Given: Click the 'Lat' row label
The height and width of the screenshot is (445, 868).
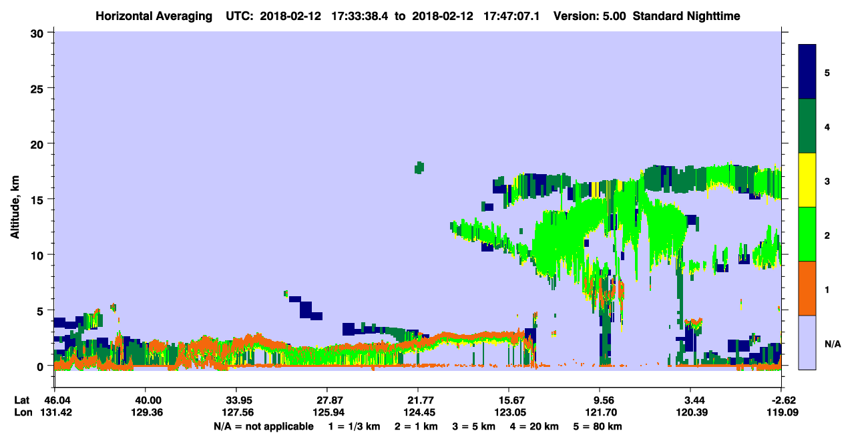Looking at the screenshot, I should point(21,400).
